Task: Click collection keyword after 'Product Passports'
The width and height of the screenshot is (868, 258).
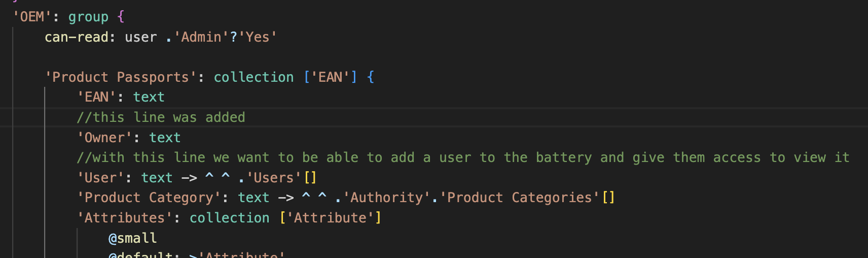Action: pyautogui.click(x=254, y=77)
